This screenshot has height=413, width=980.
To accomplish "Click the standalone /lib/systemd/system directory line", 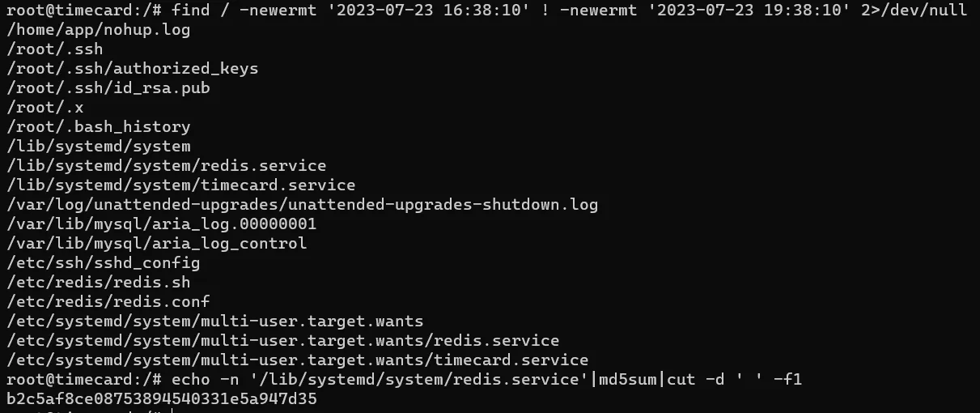I will pos(98,146).
